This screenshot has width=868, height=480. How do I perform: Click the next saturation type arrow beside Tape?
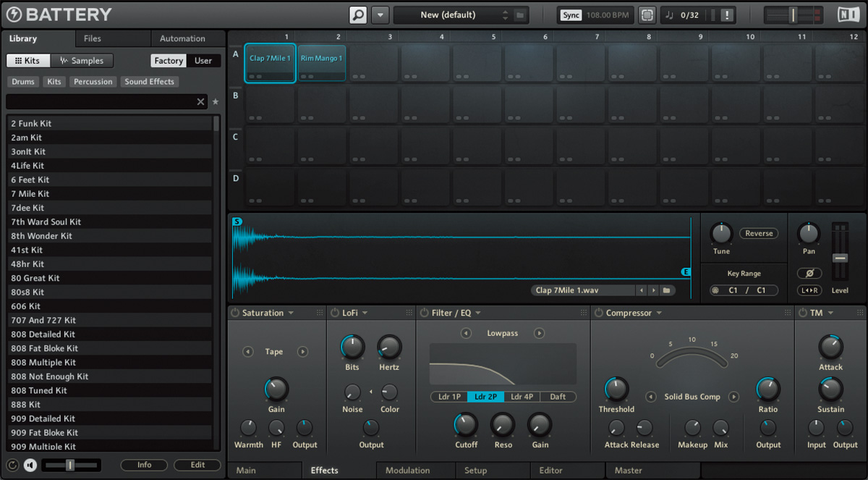pyautogui.click(x=302, y=352)
